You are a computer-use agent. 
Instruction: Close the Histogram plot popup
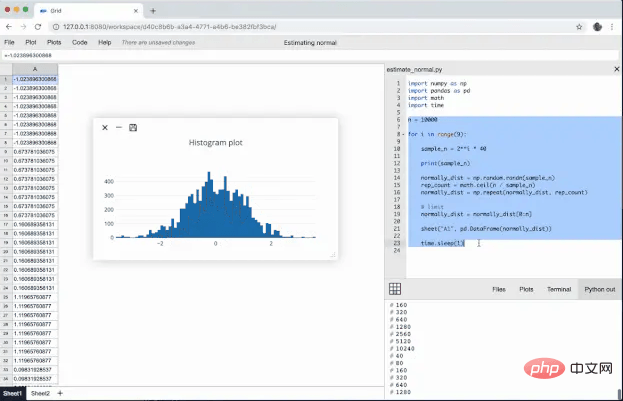point(105,128)
